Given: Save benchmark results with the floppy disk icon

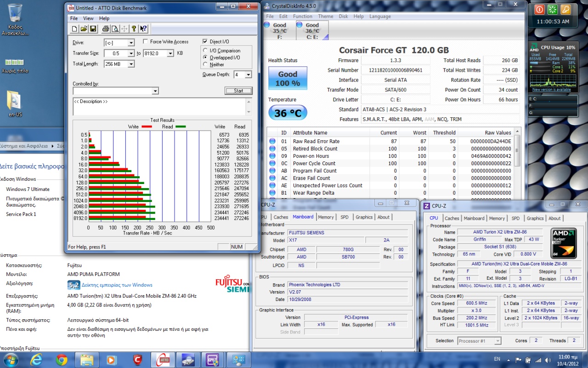Looking at the screenshot, I should [93, 29].
